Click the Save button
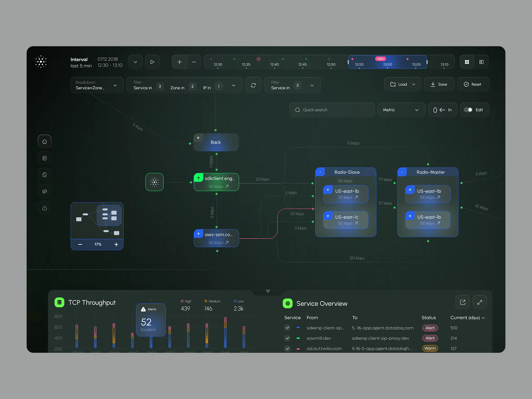The height and width of the screenshot is (399, 532). pyautogui.click(x=439, y=84)
